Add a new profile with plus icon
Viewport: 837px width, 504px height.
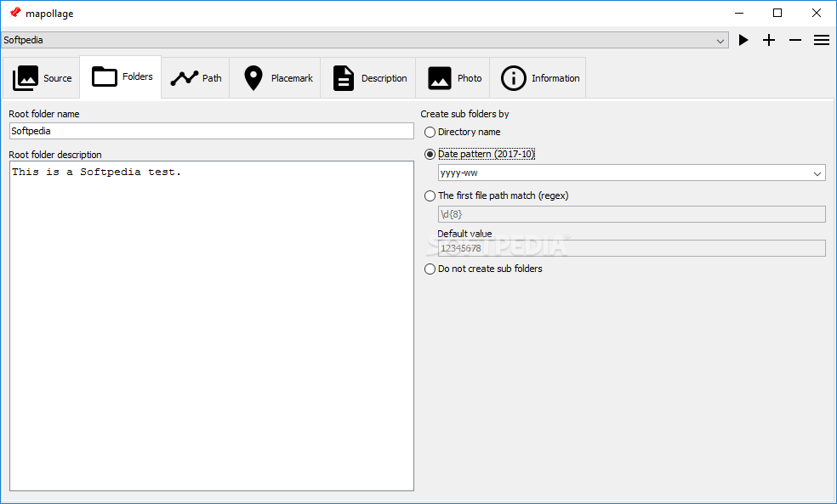pos(769,40)
